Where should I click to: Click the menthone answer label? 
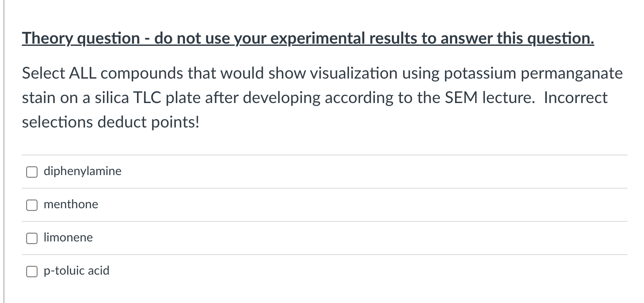pyautogui.click(x=71, y=204)
